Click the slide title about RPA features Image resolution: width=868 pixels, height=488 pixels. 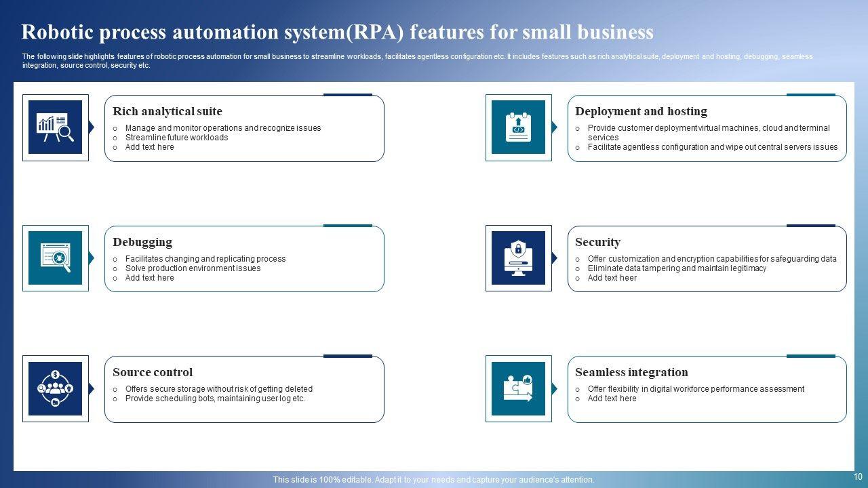pos(338,32)
